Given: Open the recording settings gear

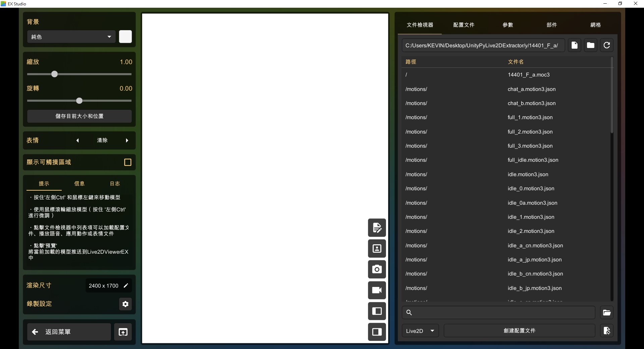Looking at the screenshot, I should (125, 304).
